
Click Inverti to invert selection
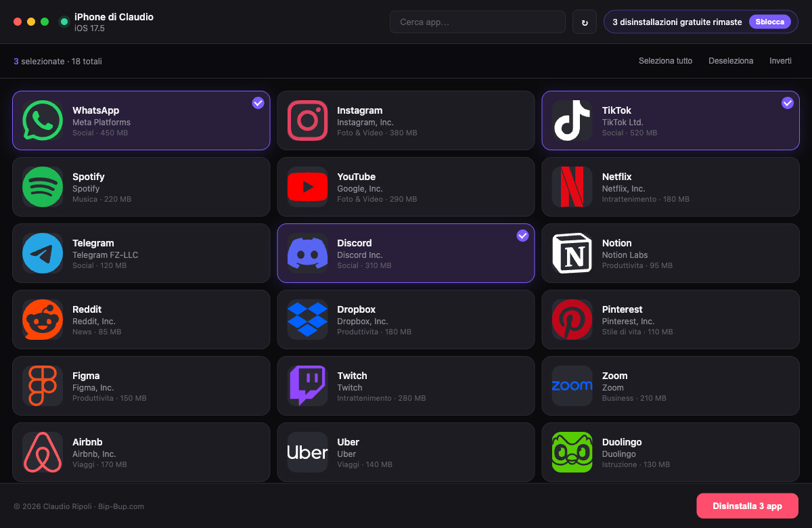pyautogui.click(x=780, y=61)
